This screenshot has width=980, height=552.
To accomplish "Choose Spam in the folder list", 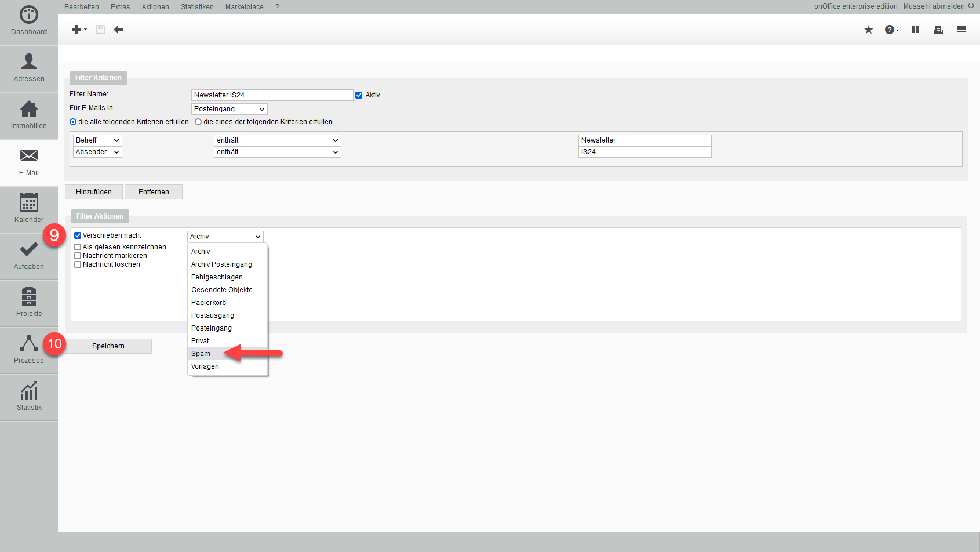I will point(201,354).
